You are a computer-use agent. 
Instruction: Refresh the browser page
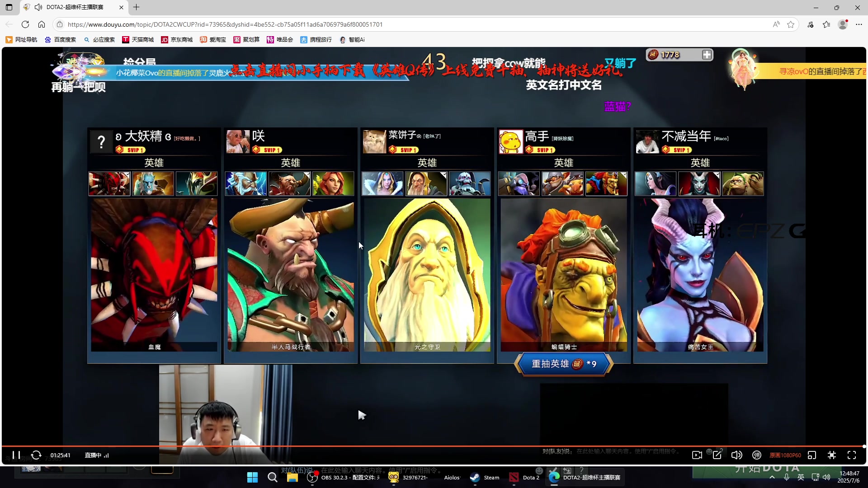click(x=25, y=24)
